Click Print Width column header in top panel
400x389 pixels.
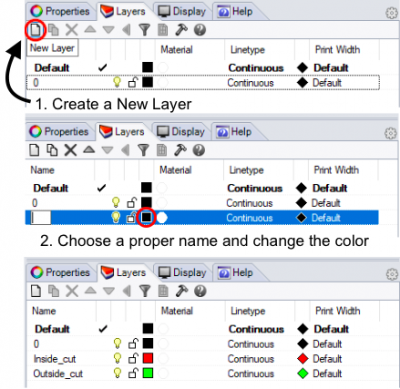pyautogui.click(x=337, y=50)
